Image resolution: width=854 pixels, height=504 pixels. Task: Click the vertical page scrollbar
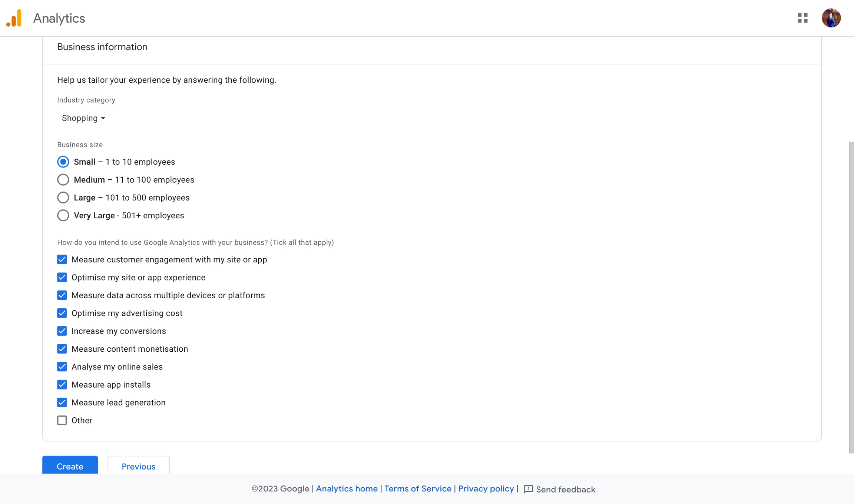click(x=851, y=296)
